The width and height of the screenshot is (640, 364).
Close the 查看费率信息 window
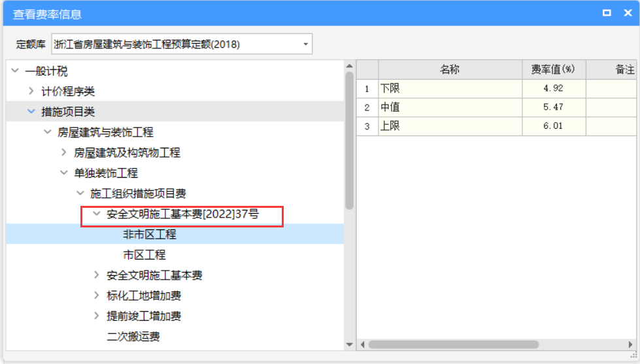tap(628, 13)
